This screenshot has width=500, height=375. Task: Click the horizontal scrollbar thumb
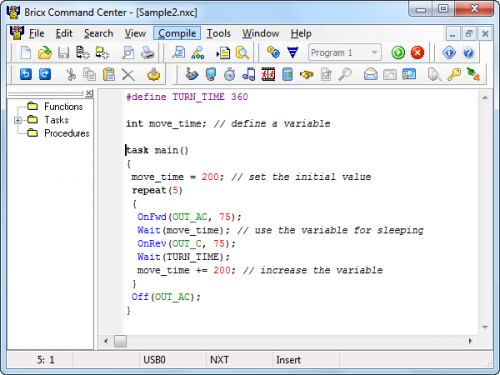(120, 341)
